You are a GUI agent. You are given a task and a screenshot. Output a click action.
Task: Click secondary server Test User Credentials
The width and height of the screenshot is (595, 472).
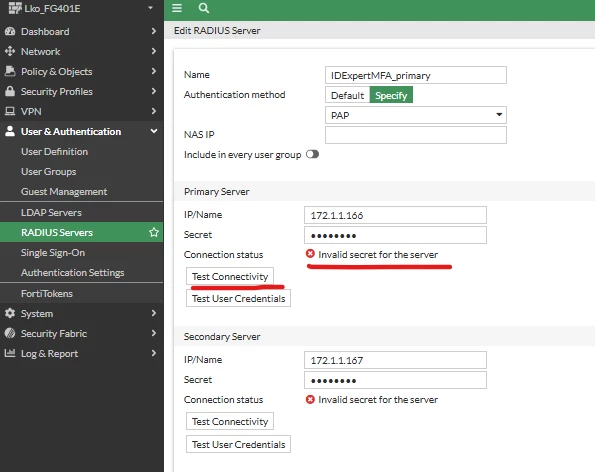[x=238, y=444]
